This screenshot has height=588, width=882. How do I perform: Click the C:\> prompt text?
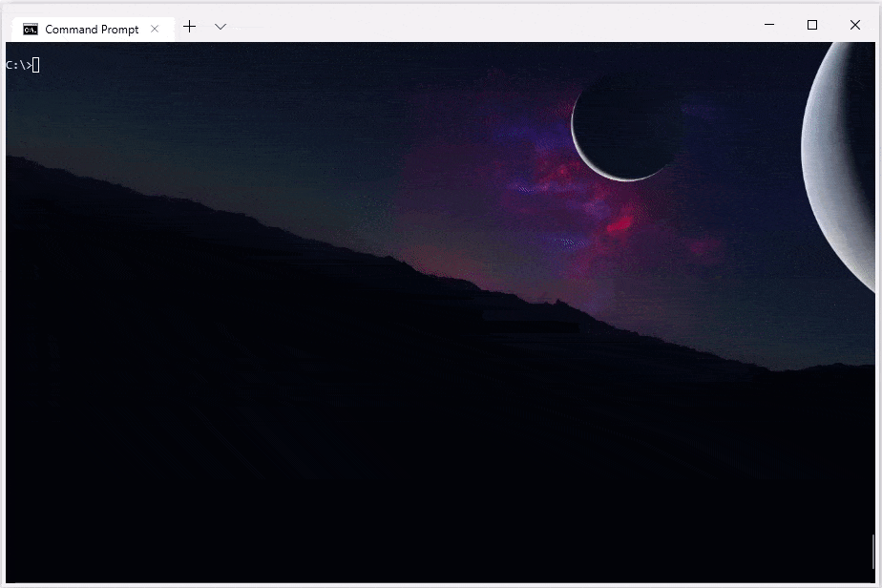point(18,65)
